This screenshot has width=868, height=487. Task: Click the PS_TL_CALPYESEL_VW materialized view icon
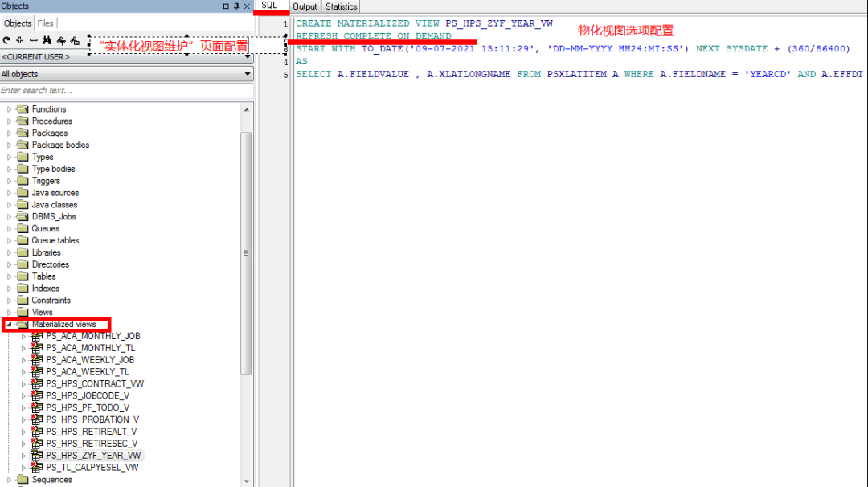36,467
